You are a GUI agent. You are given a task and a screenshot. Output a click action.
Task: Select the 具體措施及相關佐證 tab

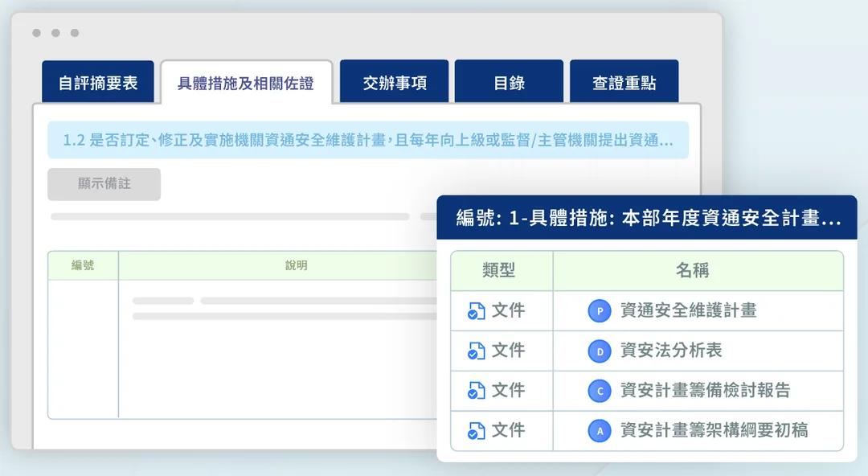(247, 82)
